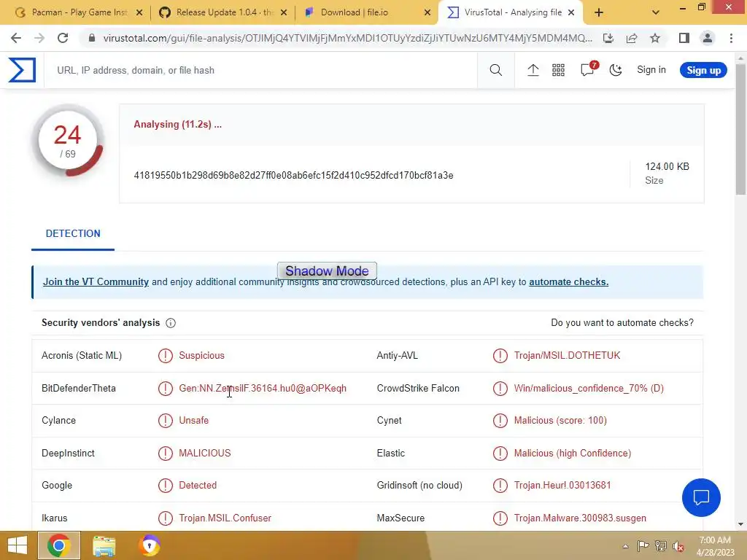Click the Google Detected result
This screenshot has height=560, width=747.
tap(198, 485)
